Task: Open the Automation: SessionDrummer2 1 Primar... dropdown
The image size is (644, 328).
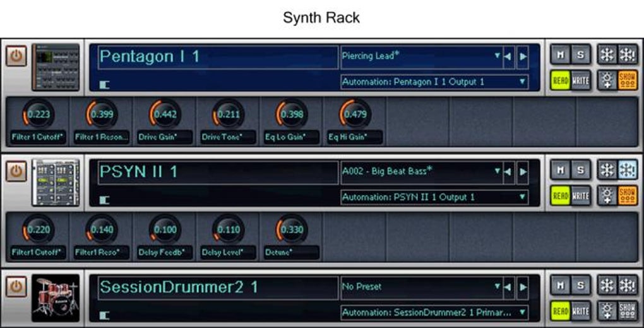Action: tap(434, 313)
